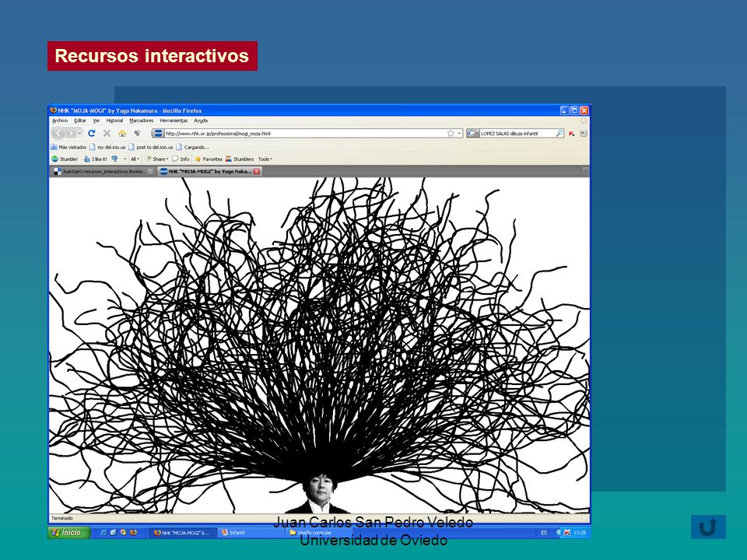The width and height of the screenshot is (747, 560).
Task: Open NHK MOJA-MOGI taskbar button
Action: 184,533
